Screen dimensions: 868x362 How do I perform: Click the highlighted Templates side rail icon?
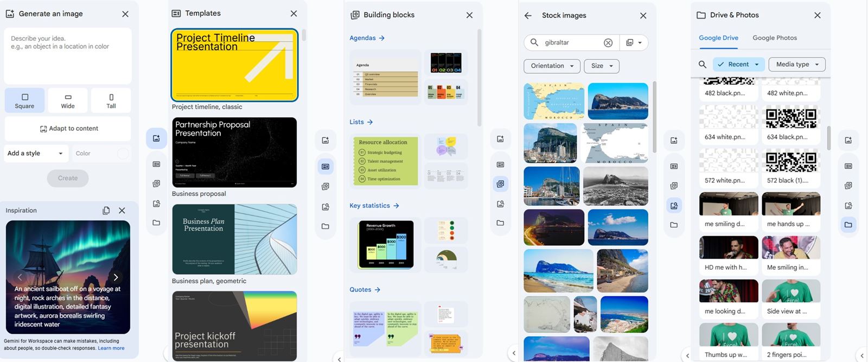tap(325, 167)
